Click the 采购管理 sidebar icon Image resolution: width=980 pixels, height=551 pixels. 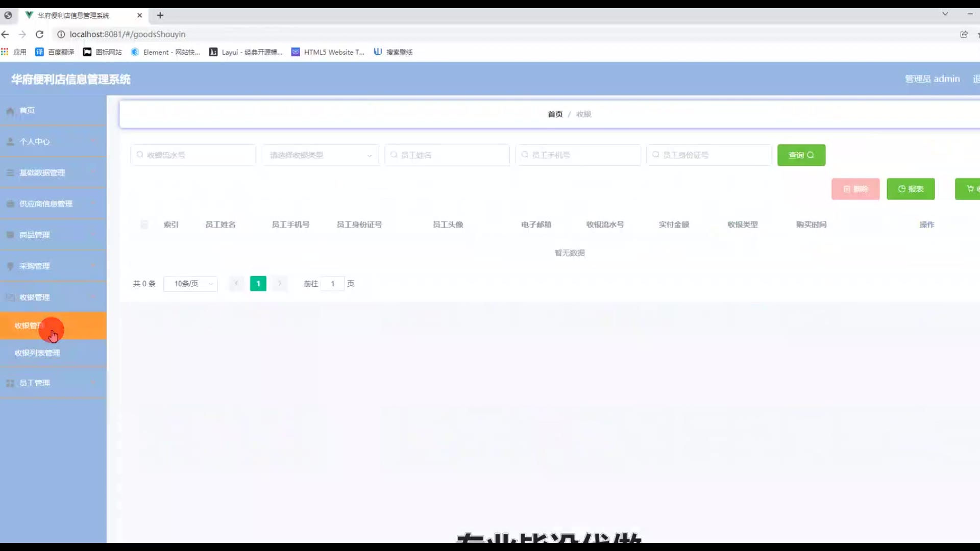pyautogui.click(x=10, y=266)
